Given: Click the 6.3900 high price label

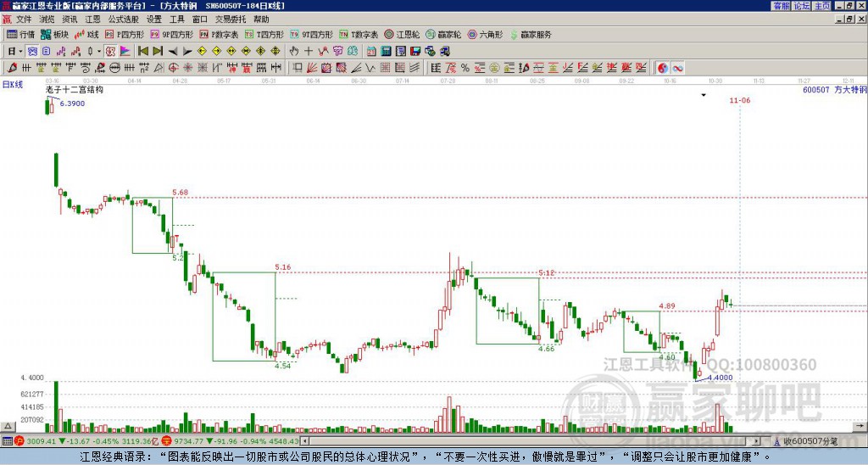Looking at the screenshot, I should click(x=72, y=104).
